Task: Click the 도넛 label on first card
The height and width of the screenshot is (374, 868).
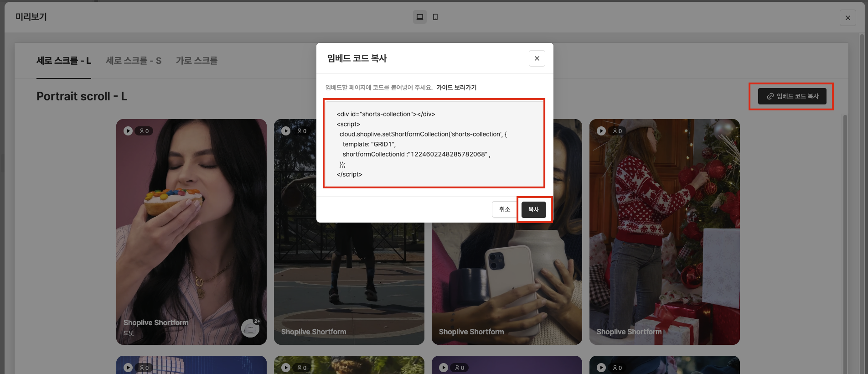Action: point(129,333)
